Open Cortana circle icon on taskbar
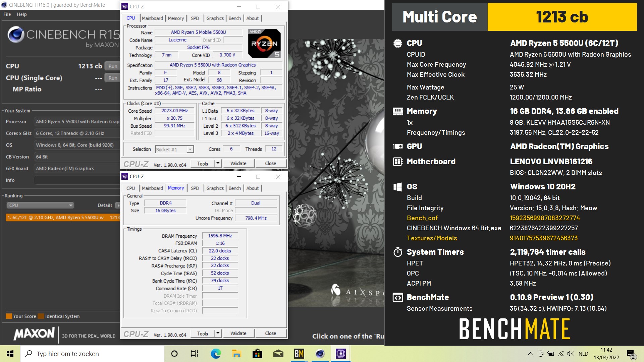 click(174, 354)
